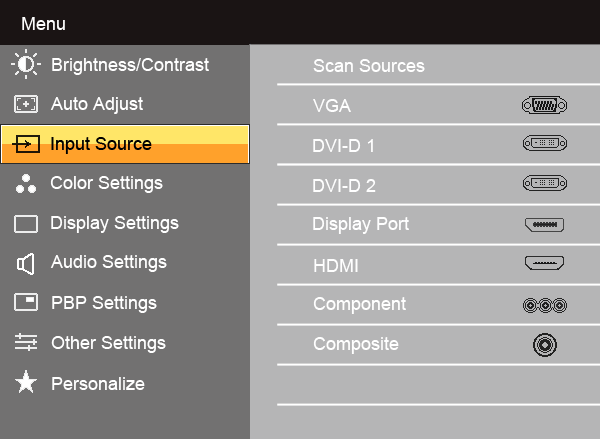Click the Audio Settings speaker icon
This screenshot has height=439, width=600.
pos(25,263)
